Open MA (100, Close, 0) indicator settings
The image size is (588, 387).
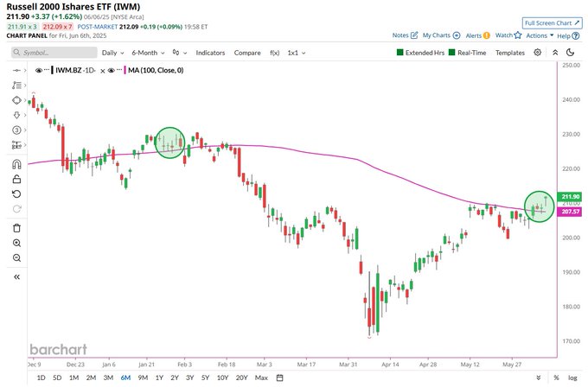[156, 70]
